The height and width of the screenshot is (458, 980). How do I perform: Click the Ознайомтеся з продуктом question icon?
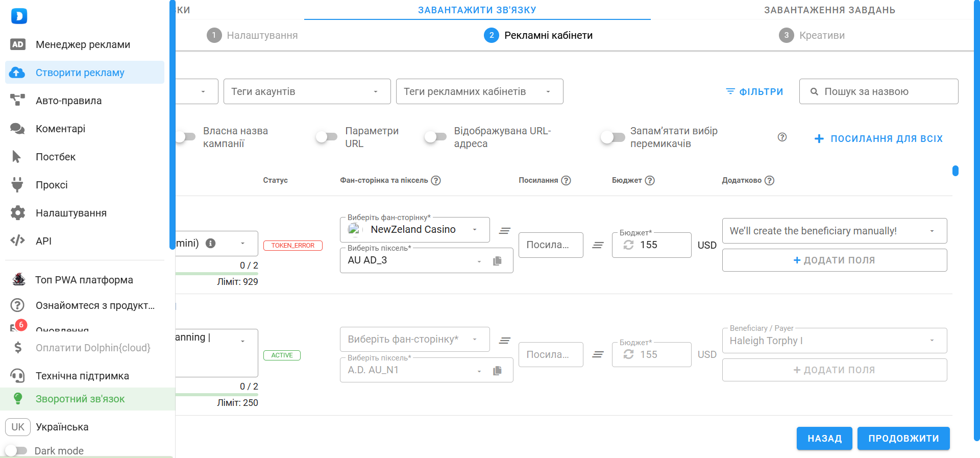pyautogui.click(x=18, y=305)
